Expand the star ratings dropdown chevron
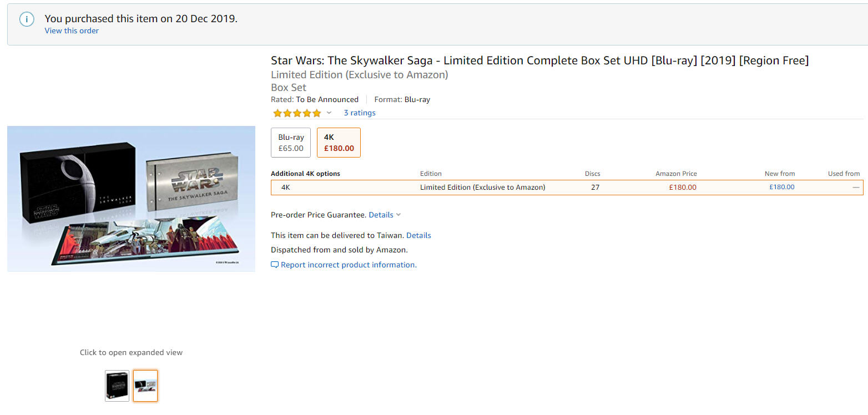The height and width of the screenshot is (415, 868). pos(329,113)
